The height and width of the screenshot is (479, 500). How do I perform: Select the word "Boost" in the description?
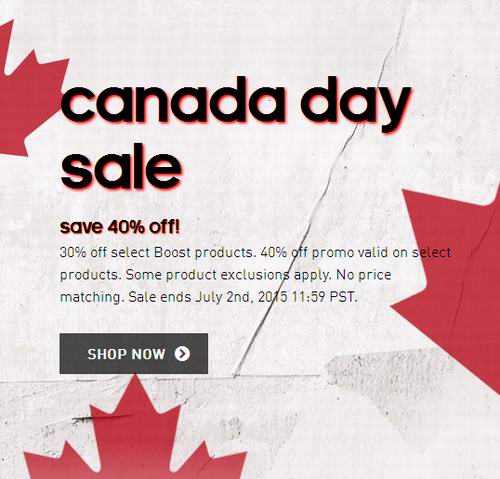pos(172,253)
